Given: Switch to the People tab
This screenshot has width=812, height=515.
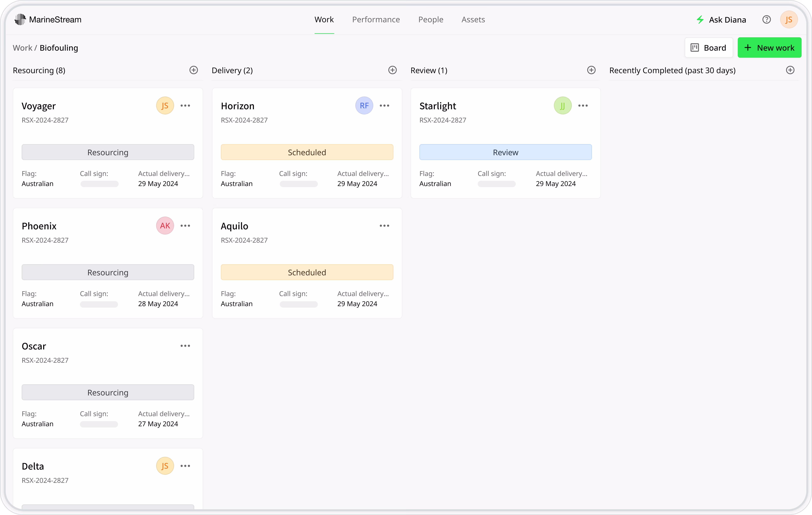Looking at the screenshot, I should coord(431,20).
